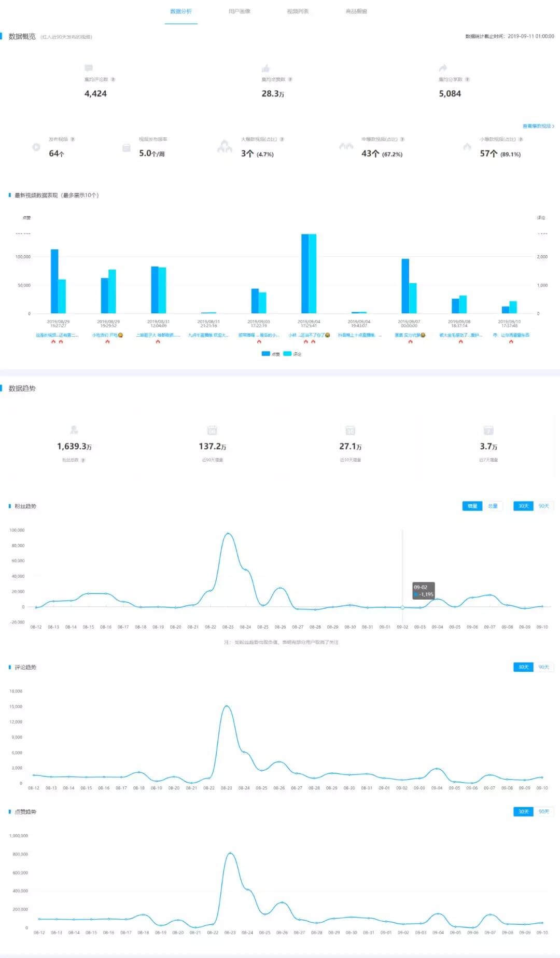This screenshot has height=958, width=560.
Task: Click the thumbs-up icon above 28.3万
Action: (x=266, y=68)
